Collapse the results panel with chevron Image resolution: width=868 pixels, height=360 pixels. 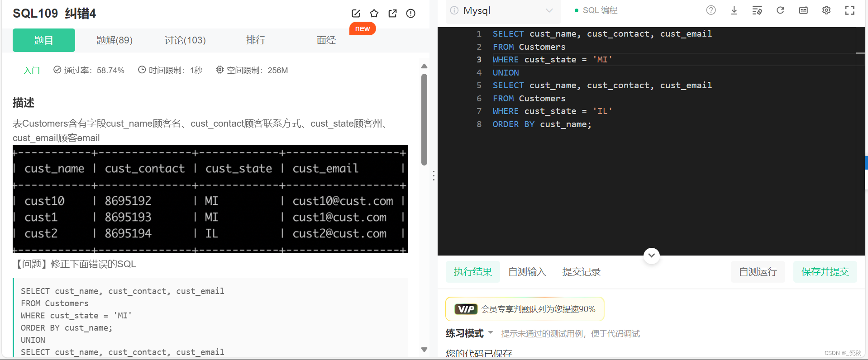pyautogui.click(x=651, y=255)
